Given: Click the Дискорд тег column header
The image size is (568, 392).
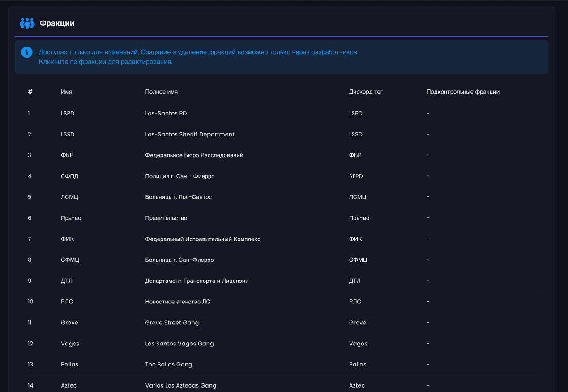Looking at the screenshot, I should tap(366, 92).
